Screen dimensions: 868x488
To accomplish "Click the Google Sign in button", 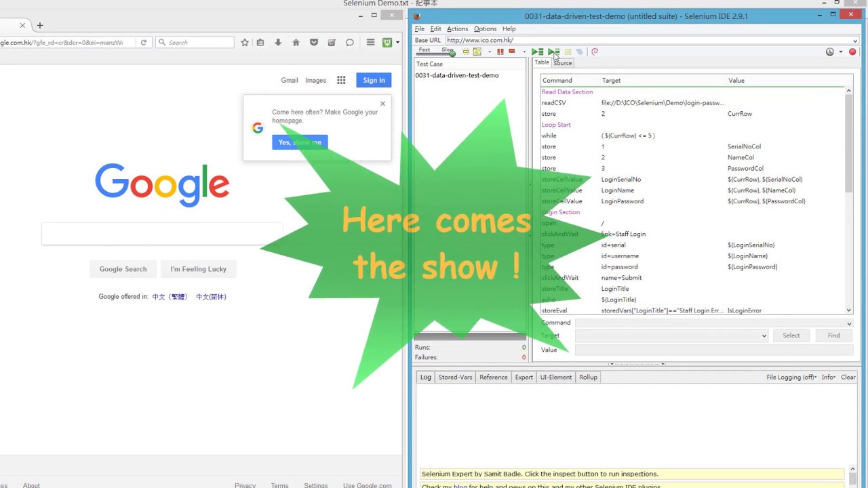I will [x=374, y=80].
